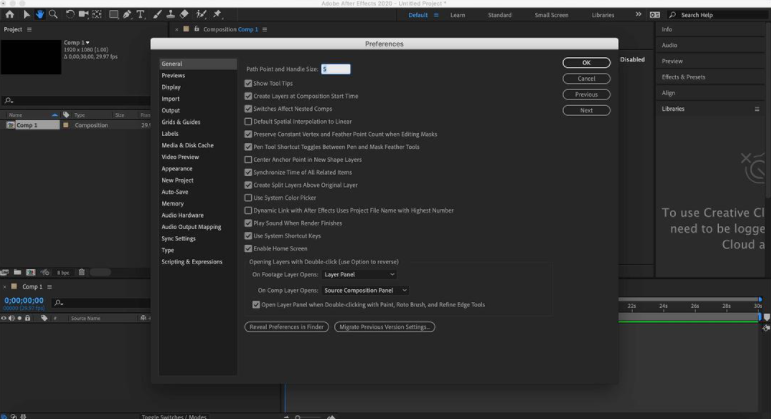Click the trash delete icon in Project panel
Viewport: 771px width, 419px height.
point(82,272)
